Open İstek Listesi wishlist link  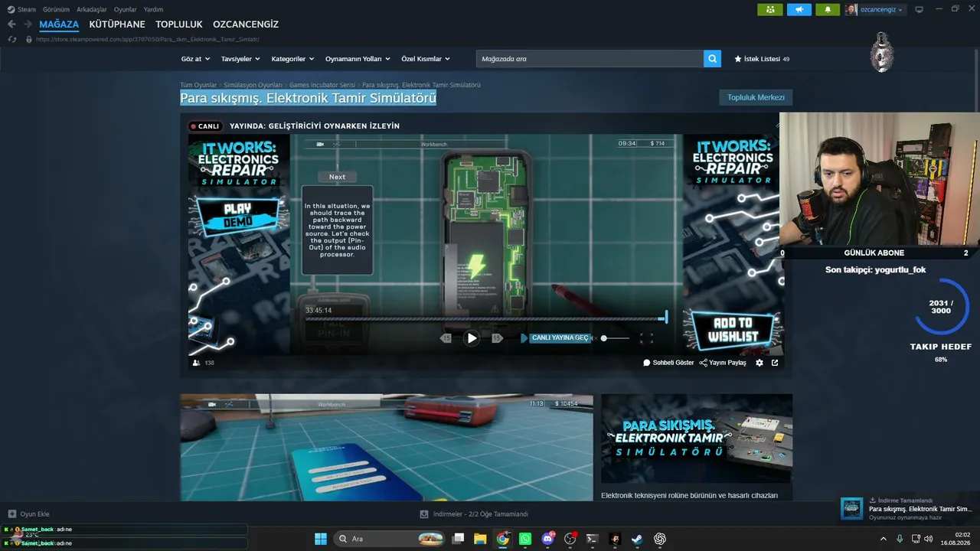tap(762, 59)
